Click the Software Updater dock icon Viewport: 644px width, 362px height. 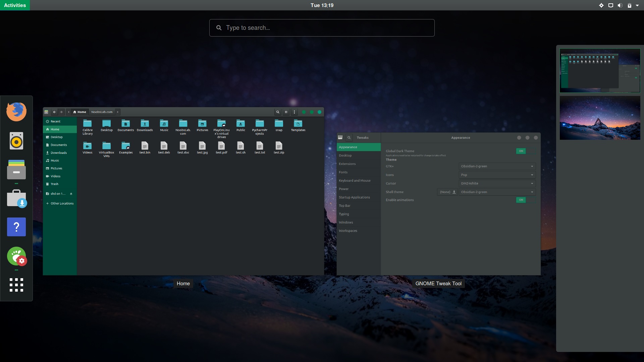[16, 198]
